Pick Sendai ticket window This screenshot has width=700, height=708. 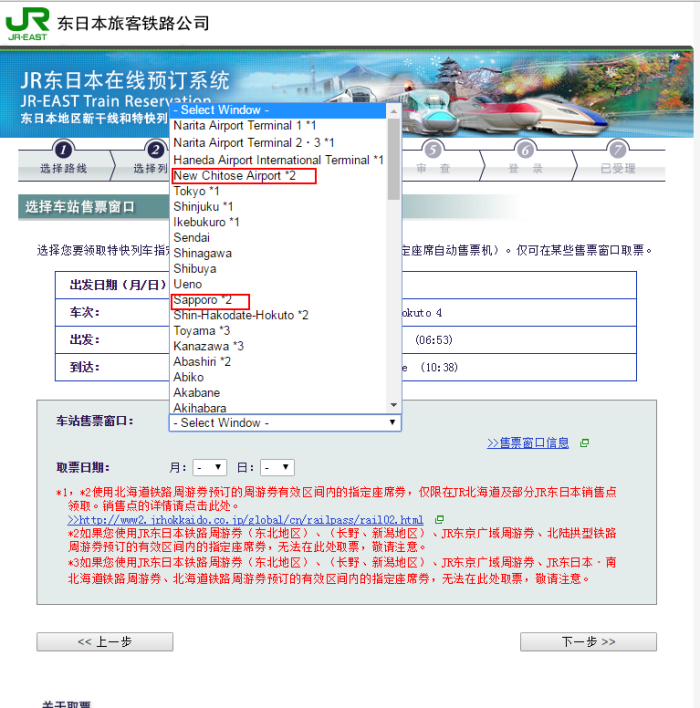point(278,238)
